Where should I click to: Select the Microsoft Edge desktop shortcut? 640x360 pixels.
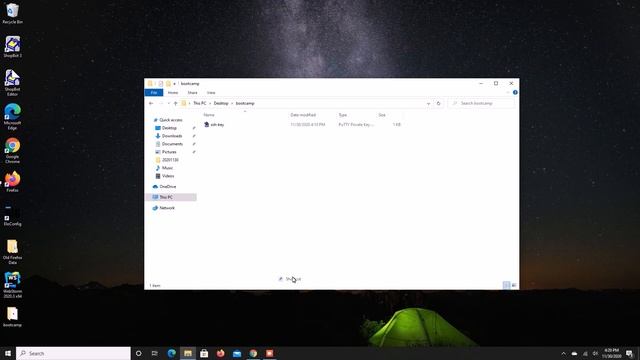[12, 117]
